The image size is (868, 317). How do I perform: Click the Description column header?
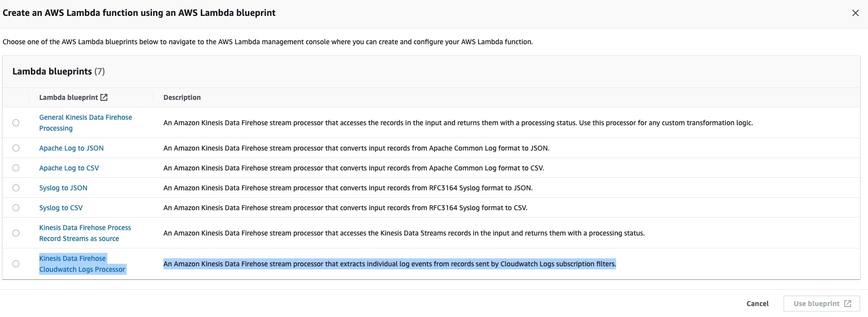pyautogui.click(x=182, y=97)
